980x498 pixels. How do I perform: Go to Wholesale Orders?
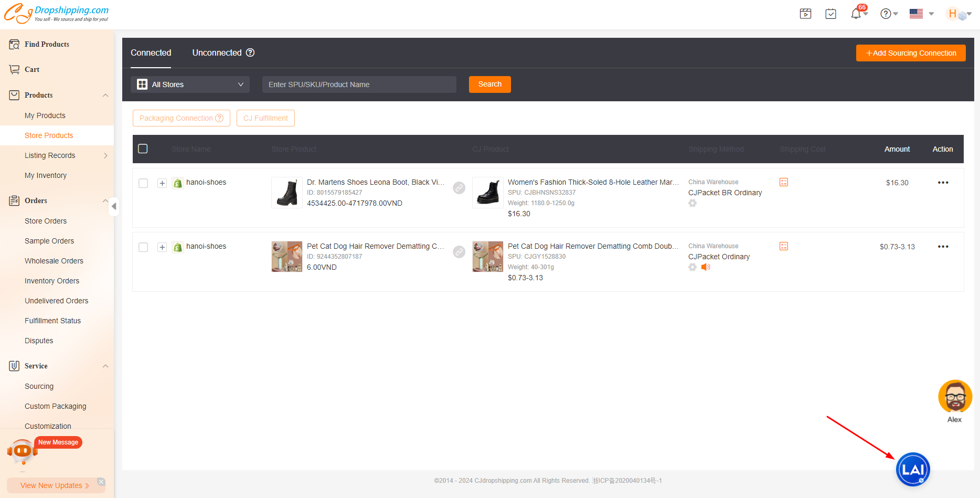[x=54, y=261]
